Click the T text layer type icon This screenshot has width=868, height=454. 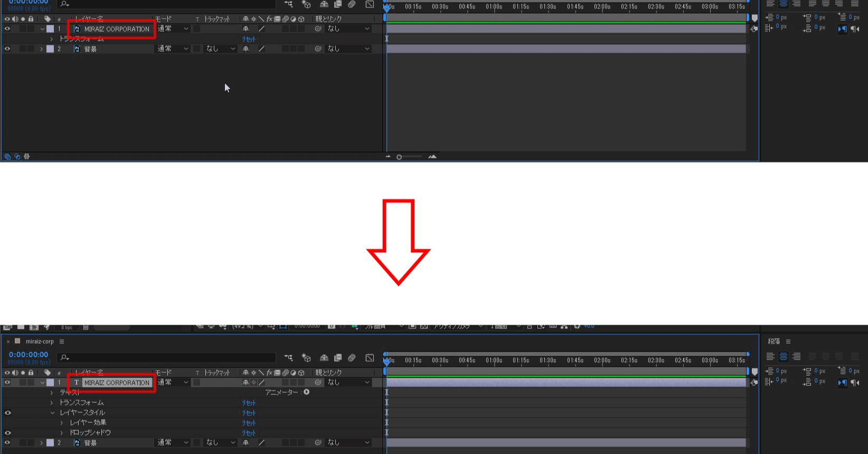coord(77,383)
